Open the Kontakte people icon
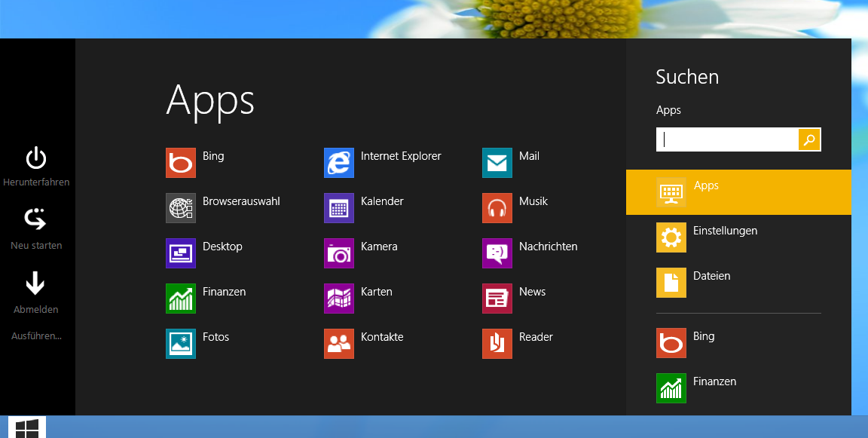 click(x=339, y=344)
